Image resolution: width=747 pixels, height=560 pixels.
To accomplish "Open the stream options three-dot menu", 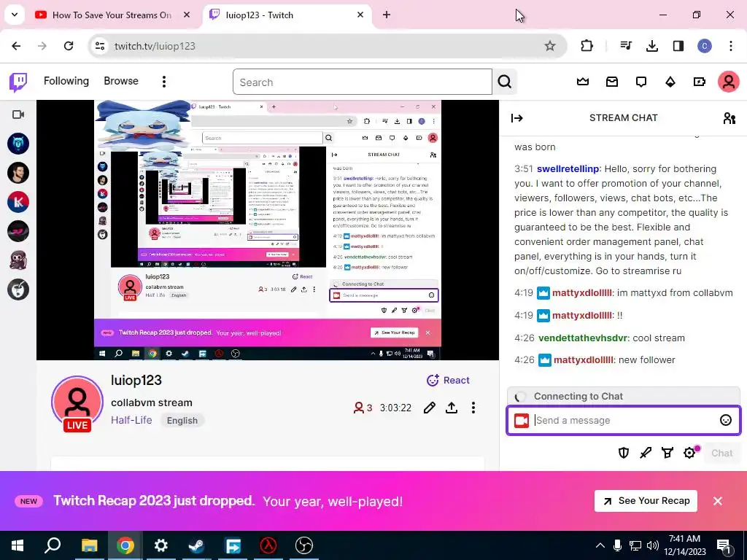I will (473, 408).
